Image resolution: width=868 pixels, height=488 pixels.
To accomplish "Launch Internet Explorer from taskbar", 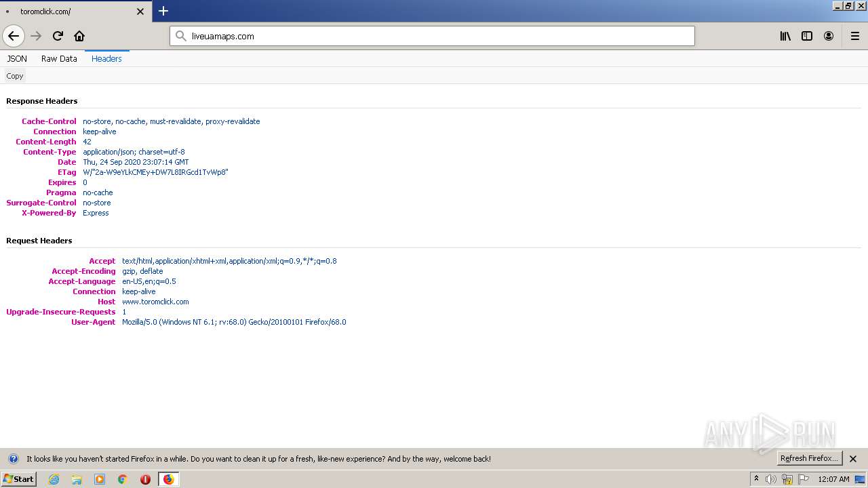I will (54, 479).
